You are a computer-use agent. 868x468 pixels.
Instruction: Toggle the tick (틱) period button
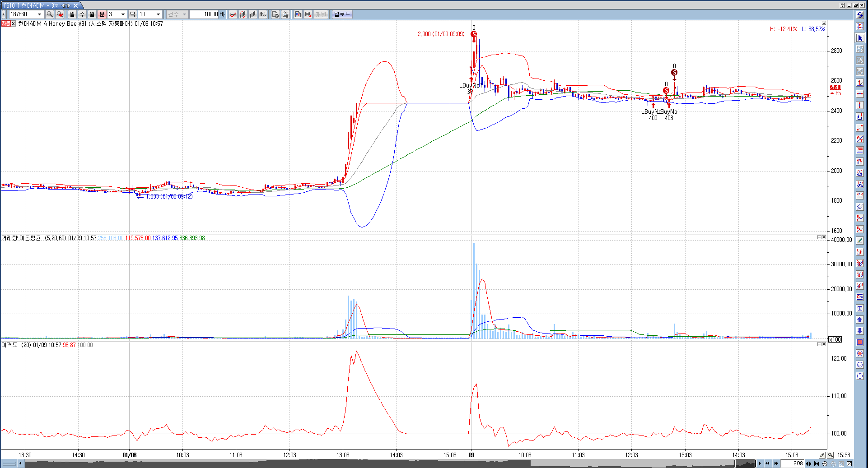click(132, 14)
